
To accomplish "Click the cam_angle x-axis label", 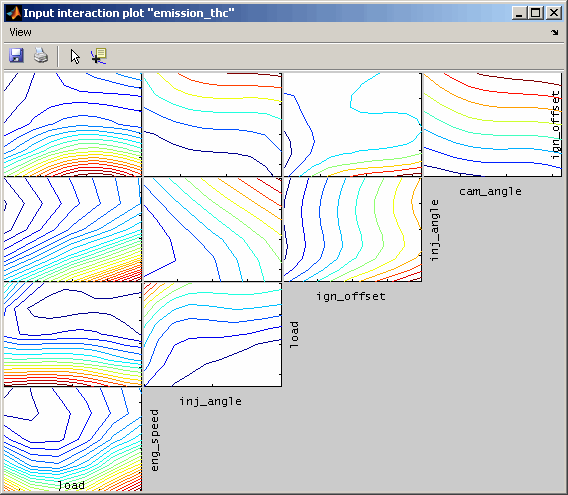I will pos(490,191).
